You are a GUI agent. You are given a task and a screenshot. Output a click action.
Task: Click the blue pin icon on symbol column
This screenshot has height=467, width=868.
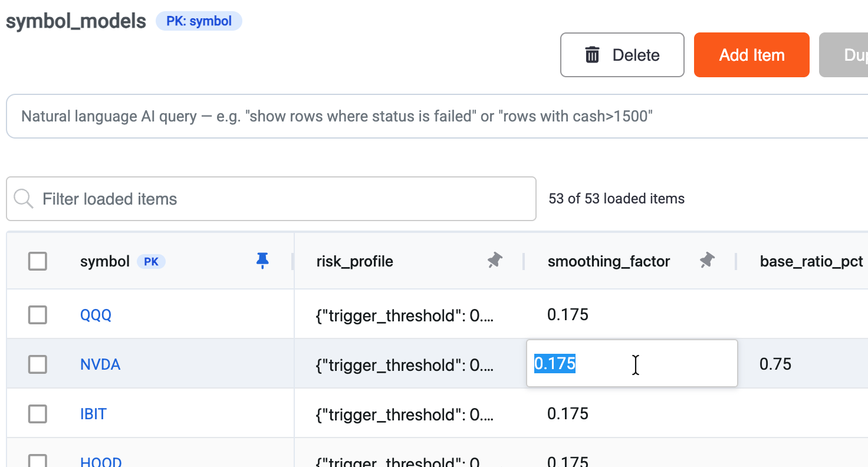[263, 261]
